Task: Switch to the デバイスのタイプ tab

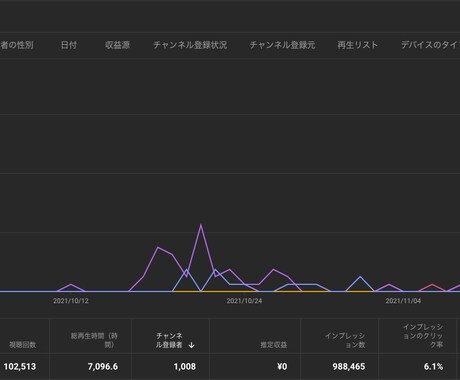Action: point(430,45)
